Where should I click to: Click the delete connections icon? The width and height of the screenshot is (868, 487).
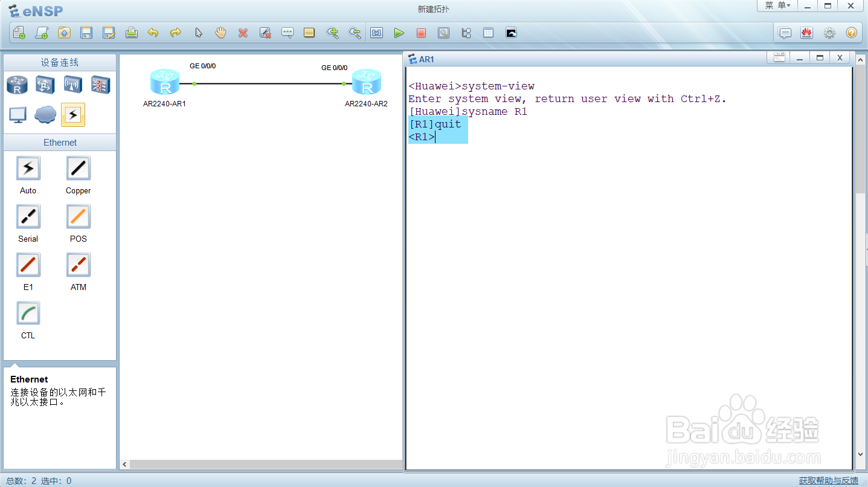pos(265,33)
